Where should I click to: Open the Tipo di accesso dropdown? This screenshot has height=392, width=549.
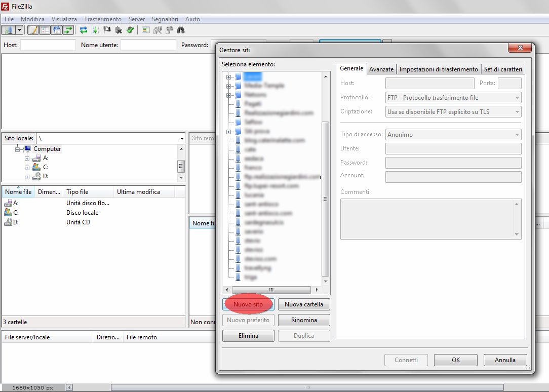click(453, 135)
